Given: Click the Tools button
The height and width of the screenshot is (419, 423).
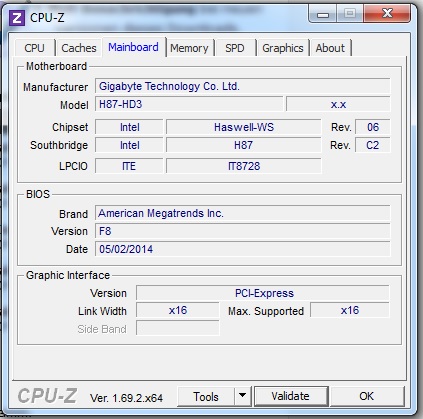Looking at the screenshot, I should 206,396.
